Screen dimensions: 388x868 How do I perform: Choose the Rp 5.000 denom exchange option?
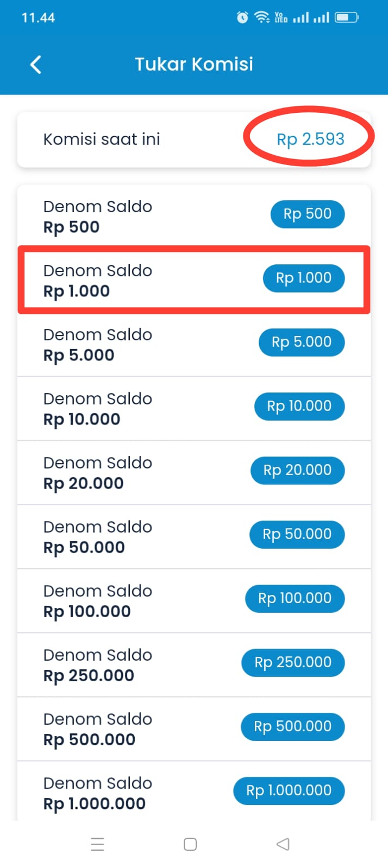[301, 342]
